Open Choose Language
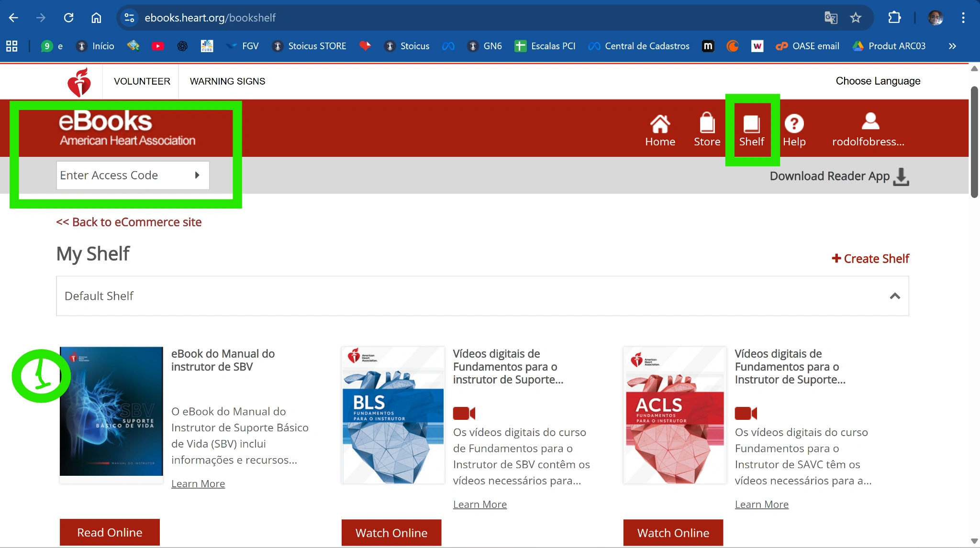Viewport: 980px width, 548px height. point(878,81)
